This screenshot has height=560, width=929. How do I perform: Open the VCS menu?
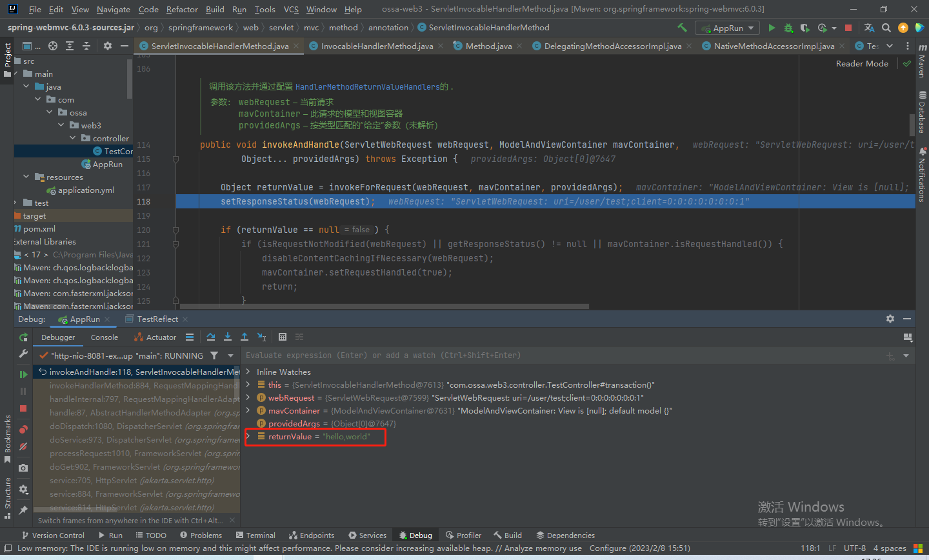(291, 9)
